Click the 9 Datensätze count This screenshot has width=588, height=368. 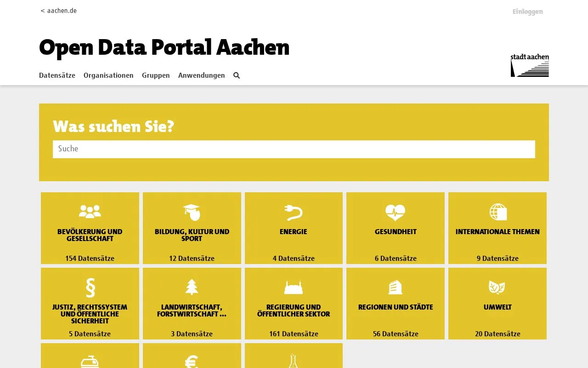click(x=498, y=259)
